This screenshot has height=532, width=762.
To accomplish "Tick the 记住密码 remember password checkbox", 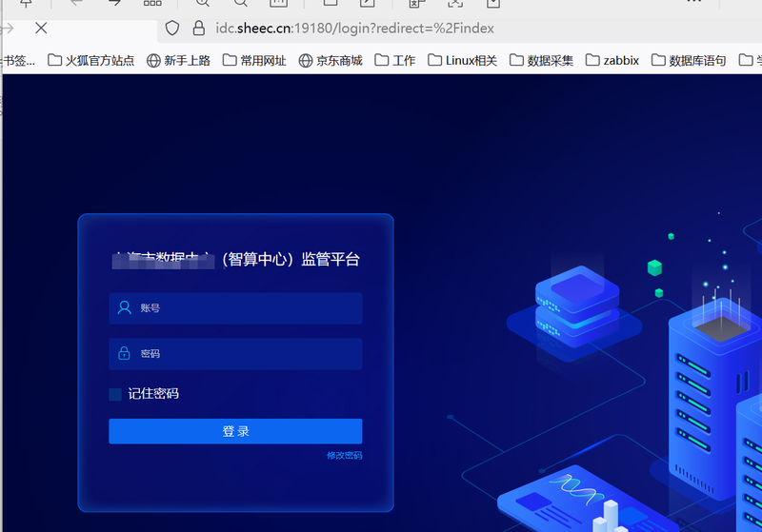I will coord(115,394).
